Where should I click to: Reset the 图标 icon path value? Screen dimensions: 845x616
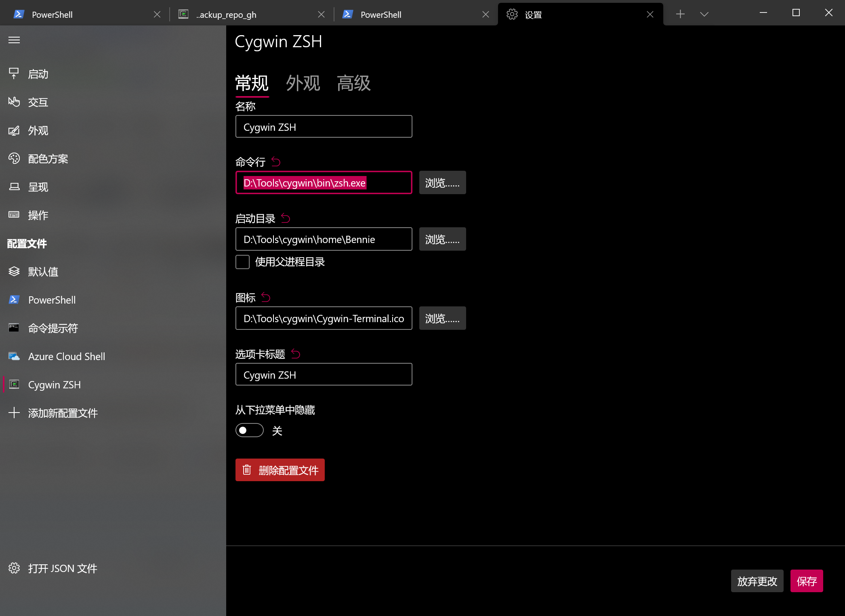pos(266,298)
